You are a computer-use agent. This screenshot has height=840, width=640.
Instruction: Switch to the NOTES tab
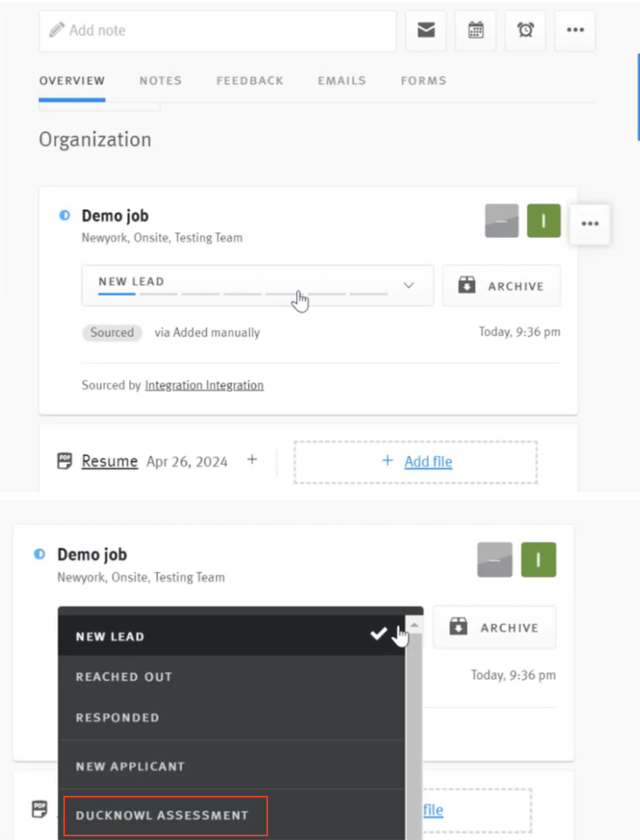(160, 81)
